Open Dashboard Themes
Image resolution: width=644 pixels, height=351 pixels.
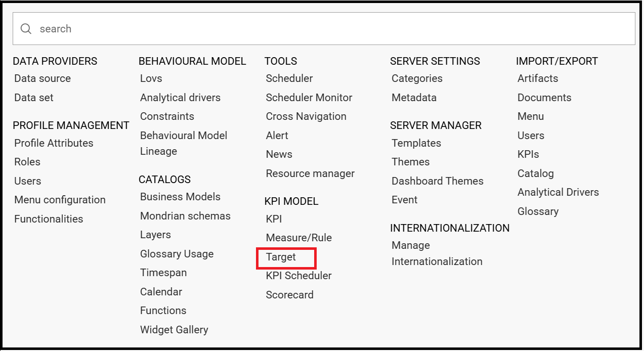438,181
